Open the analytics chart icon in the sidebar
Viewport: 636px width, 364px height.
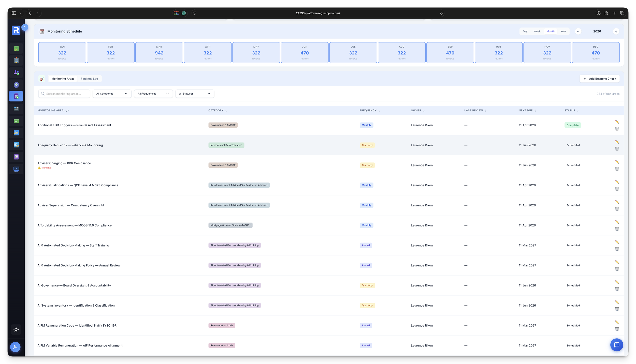tap(16, 132)
